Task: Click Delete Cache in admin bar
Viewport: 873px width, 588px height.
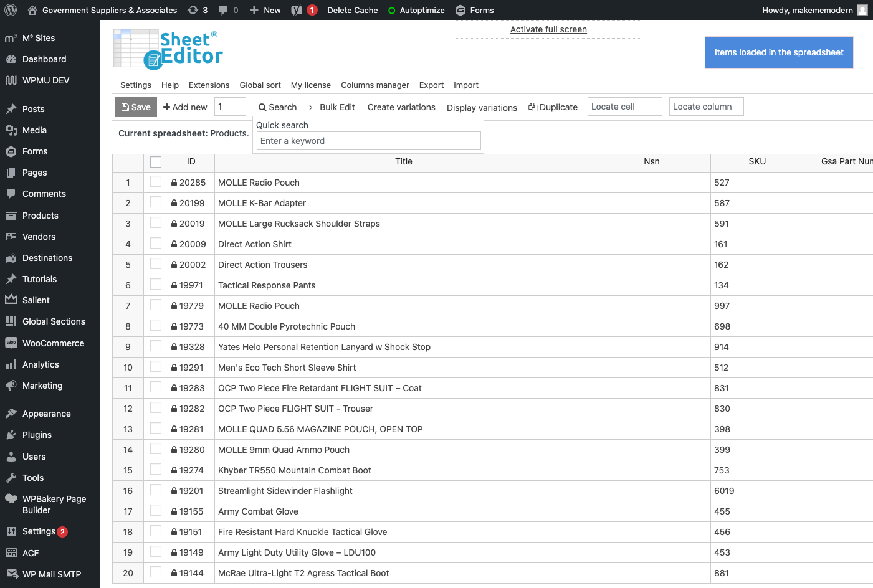Action: [353, 10]
